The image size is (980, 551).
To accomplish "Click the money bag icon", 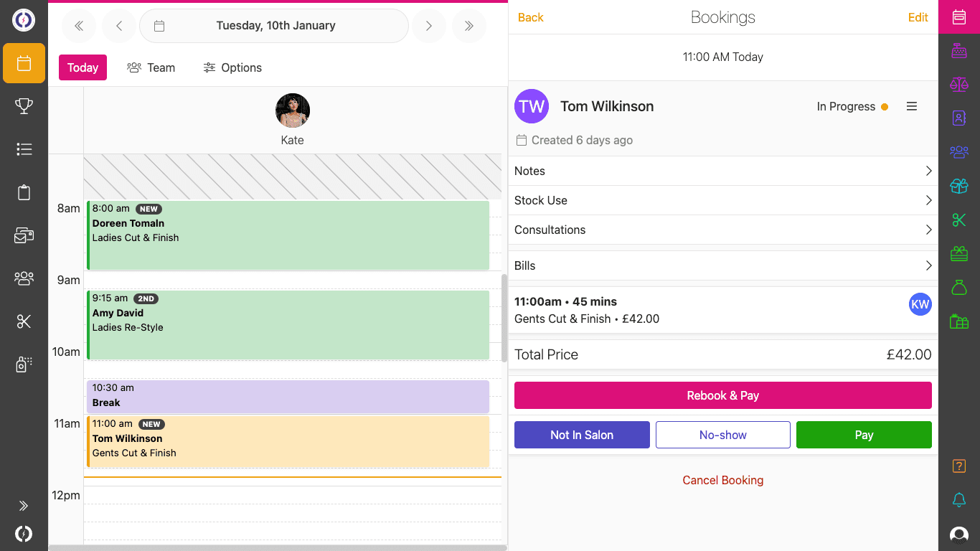I will point(959,287).
